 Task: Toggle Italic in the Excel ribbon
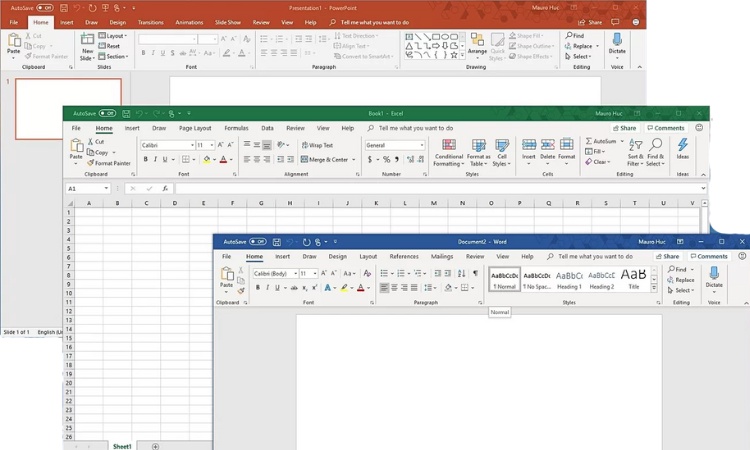point(155,159)
